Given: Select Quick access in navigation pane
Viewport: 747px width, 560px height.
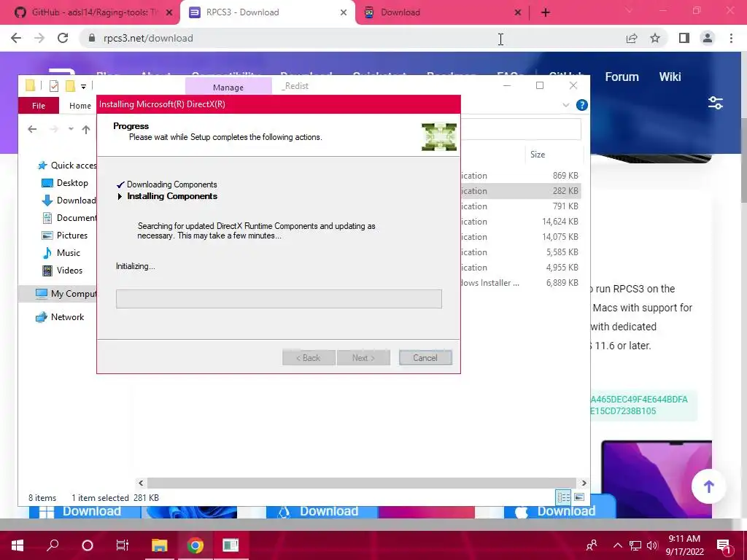Looking at the screenshot, I should (x=66, y=166).
